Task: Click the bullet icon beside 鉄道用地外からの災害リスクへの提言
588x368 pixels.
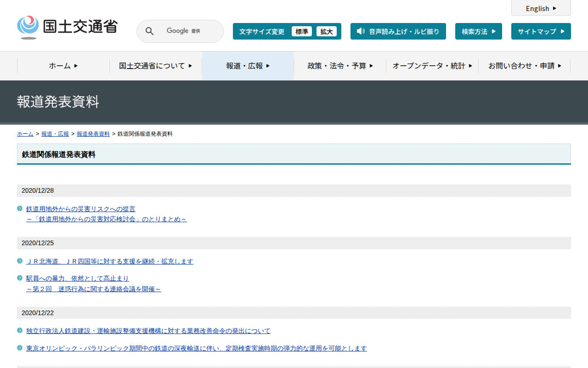Action: coord(20,208)
